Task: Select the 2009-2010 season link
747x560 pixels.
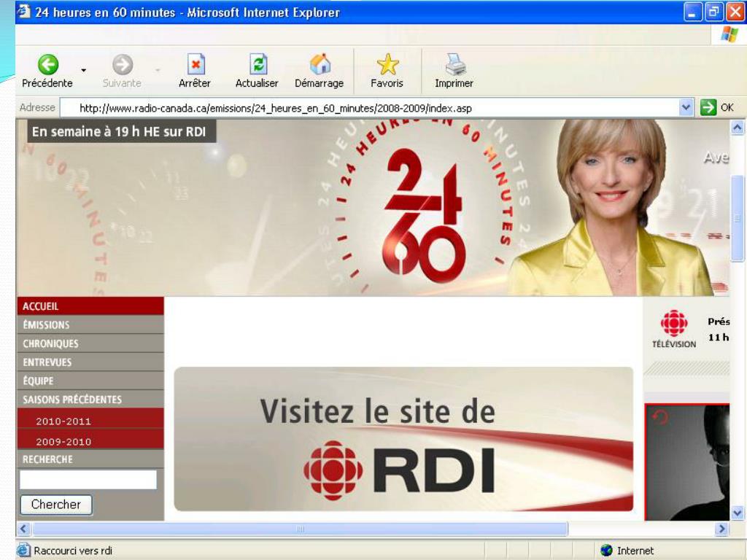Action: coord(63,441)
